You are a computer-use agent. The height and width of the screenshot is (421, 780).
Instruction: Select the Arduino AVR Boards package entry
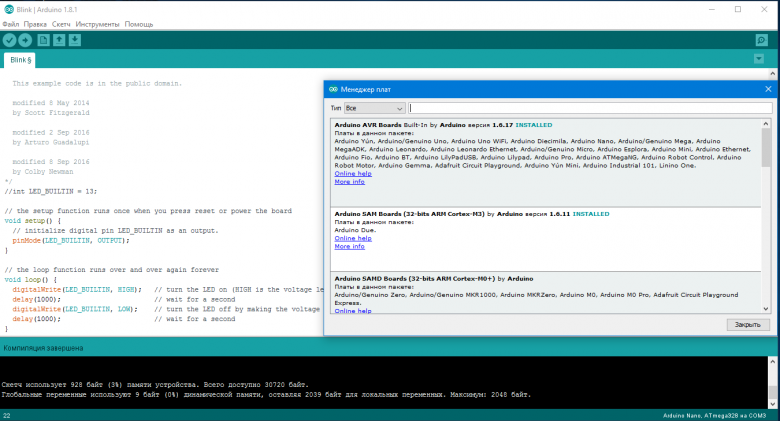click(x=546, y=163)
